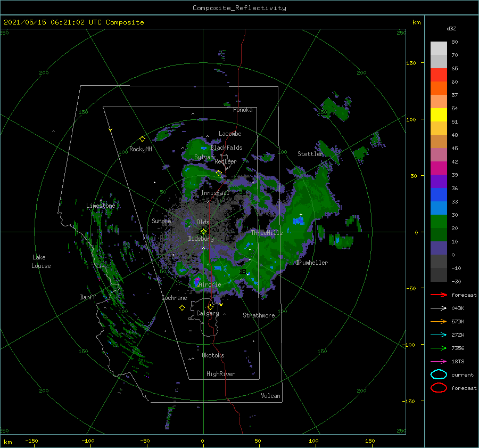Click the magenta 18TS arrow legend icon
Screen dimensions: 479x448
(439, 362)
